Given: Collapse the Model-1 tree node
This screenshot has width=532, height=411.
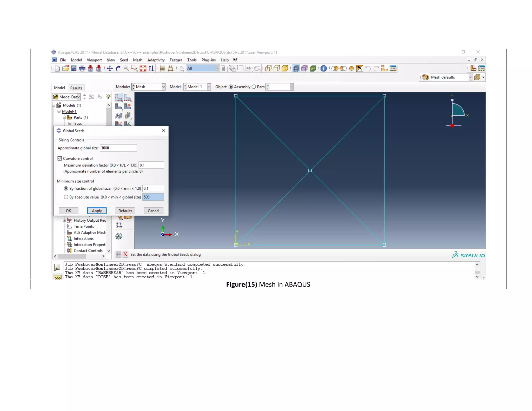Looking at the screenshot, I should point(59,111).
